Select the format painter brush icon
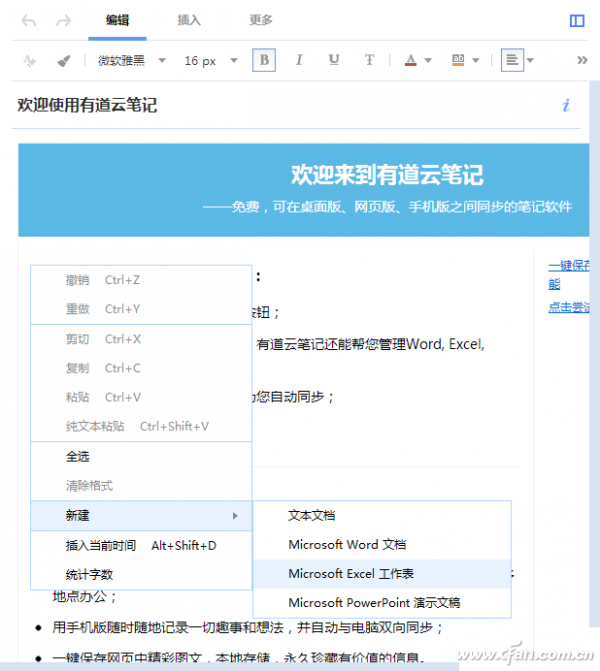600x671 pixels. (x=64, y=61)
